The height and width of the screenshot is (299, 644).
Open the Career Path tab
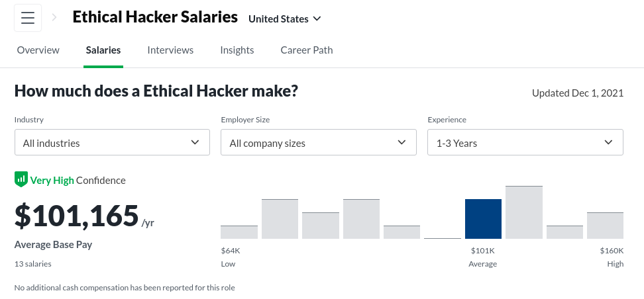point(307,50)
